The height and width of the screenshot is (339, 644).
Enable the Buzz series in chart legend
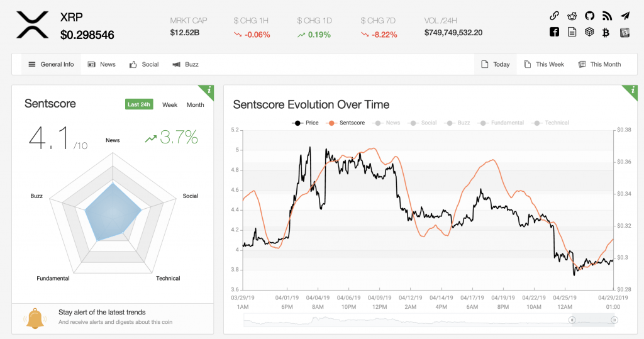pos(457,123)
